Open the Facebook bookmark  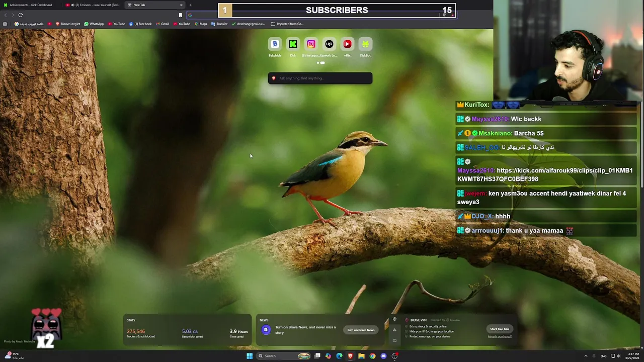(x=140, y=24)
